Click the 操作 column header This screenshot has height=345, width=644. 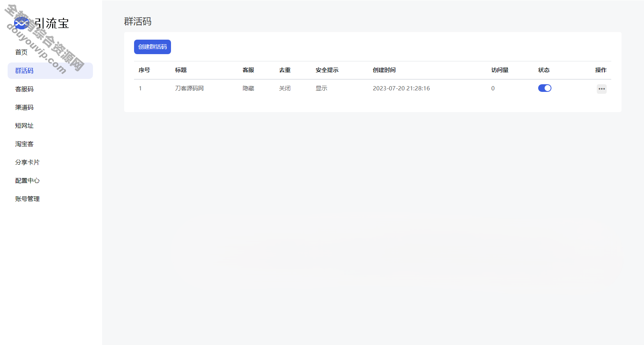click(601, 70)
